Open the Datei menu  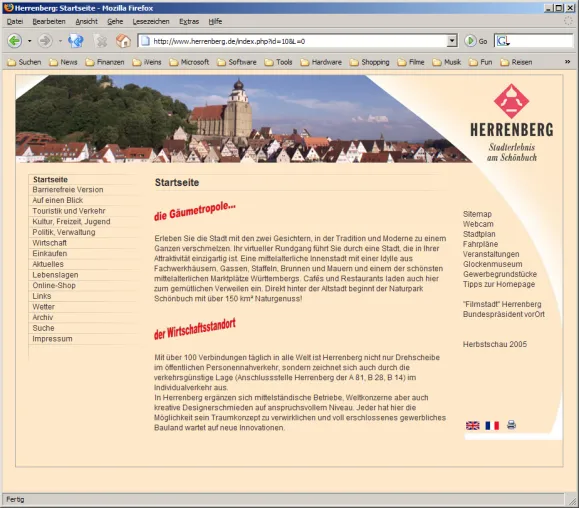pos(15,21)
